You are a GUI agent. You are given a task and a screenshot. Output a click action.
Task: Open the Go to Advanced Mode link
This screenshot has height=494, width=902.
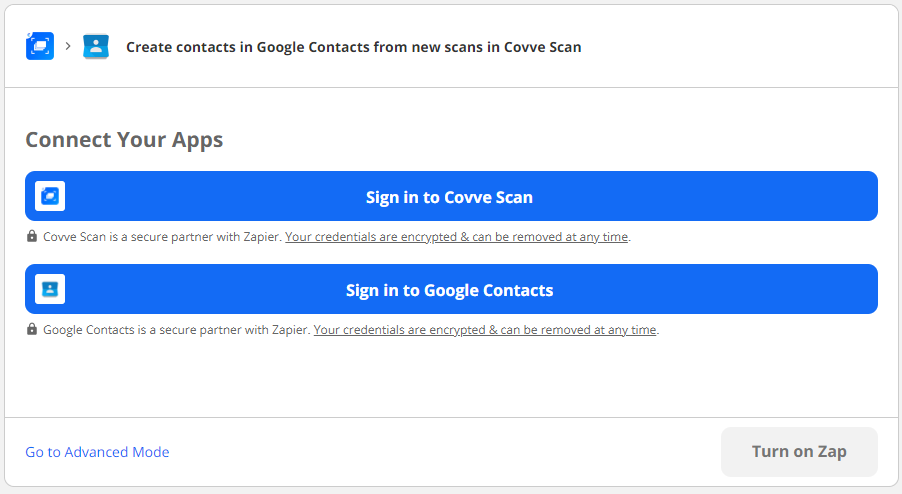[x=97, y=452]
